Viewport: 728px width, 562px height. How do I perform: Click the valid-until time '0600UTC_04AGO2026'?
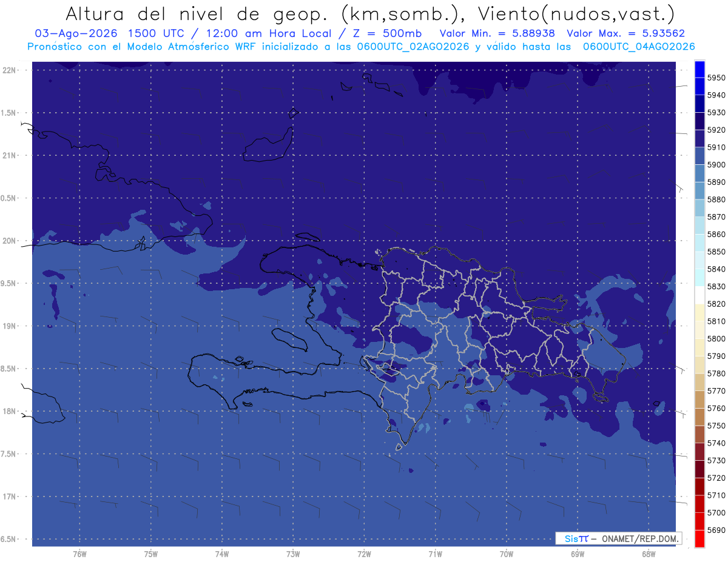639,47
